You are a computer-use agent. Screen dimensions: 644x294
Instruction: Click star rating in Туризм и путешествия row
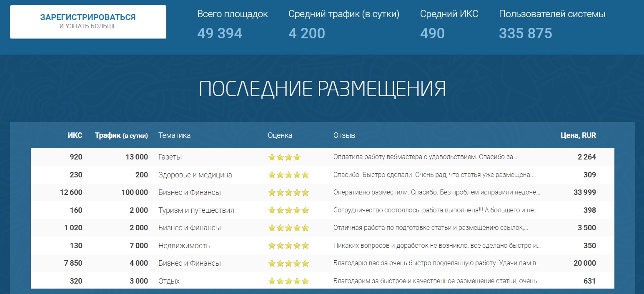(288, 210)
